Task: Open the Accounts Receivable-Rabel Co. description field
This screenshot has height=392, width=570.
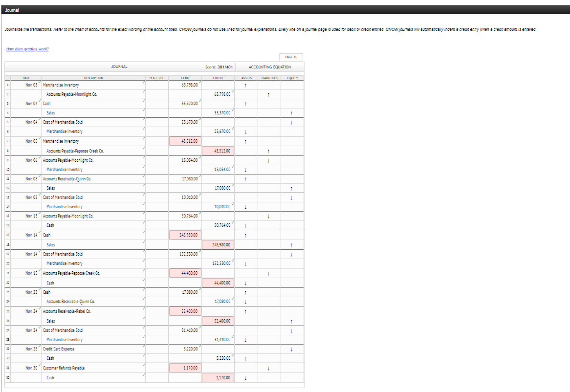Action: point(93,311)
